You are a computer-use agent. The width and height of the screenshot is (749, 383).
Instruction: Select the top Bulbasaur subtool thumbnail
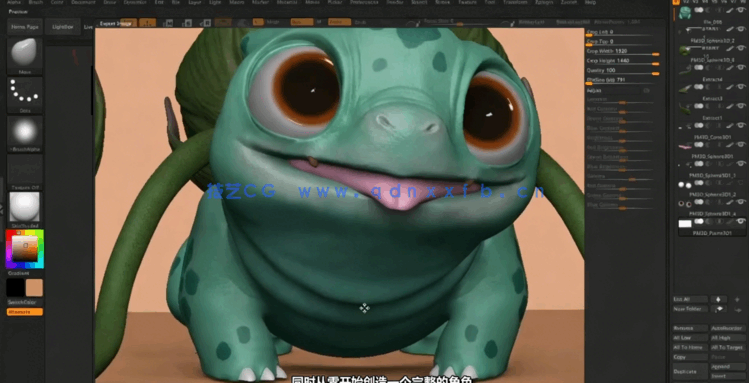click(685, 12)
